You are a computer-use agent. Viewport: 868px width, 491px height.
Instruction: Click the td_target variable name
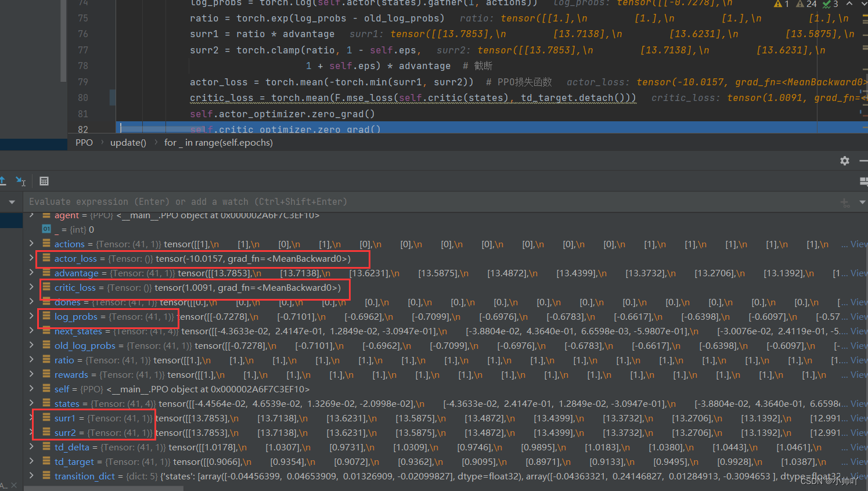tap(74, 462)
